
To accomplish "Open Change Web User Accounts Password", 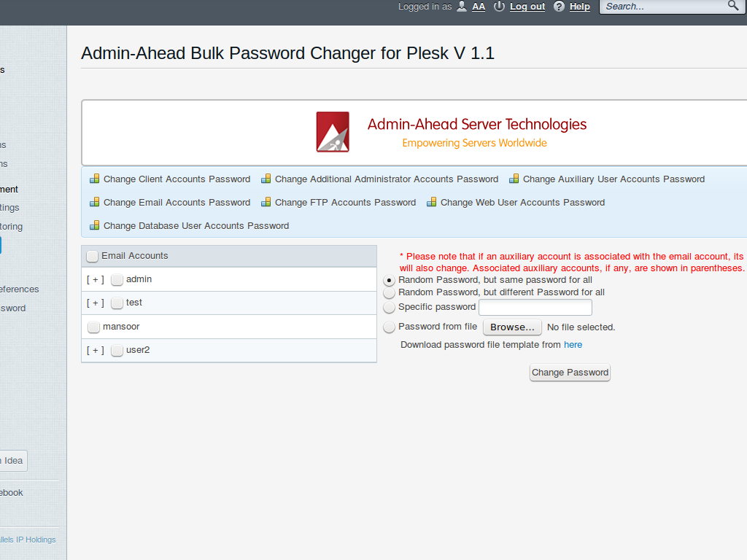I will tap(522, 202).
